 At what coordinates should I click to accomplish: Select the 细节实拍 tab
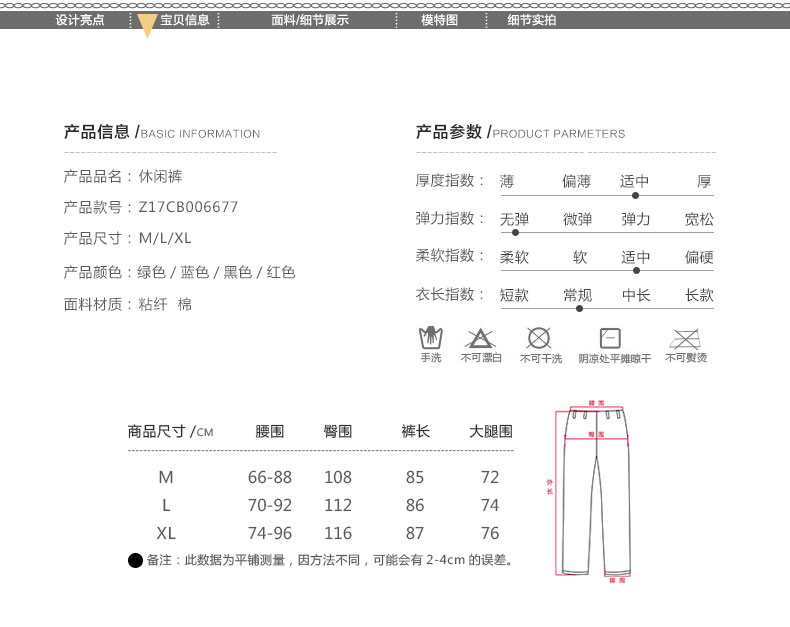pyautogui.click(x=531, y=20)
